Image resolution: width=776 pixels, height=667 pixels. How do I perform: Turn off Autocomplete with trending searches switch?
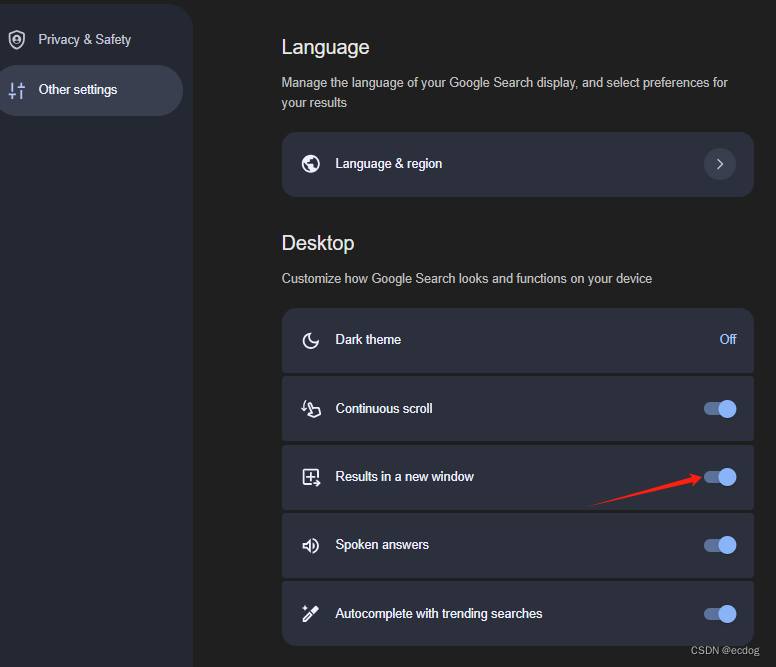720,614
